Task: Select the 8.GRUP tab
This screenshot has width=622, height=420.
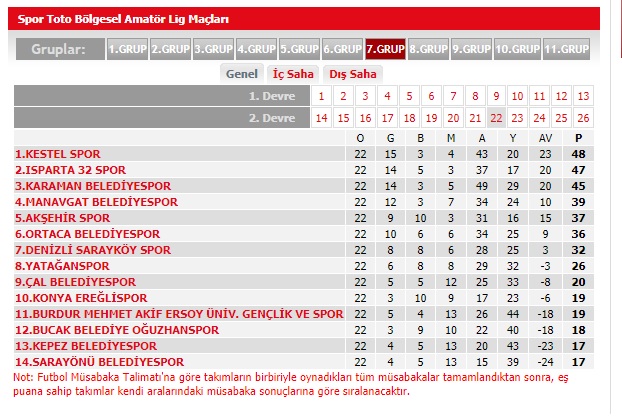Action: pyautogui.click(x=428, y=48)
